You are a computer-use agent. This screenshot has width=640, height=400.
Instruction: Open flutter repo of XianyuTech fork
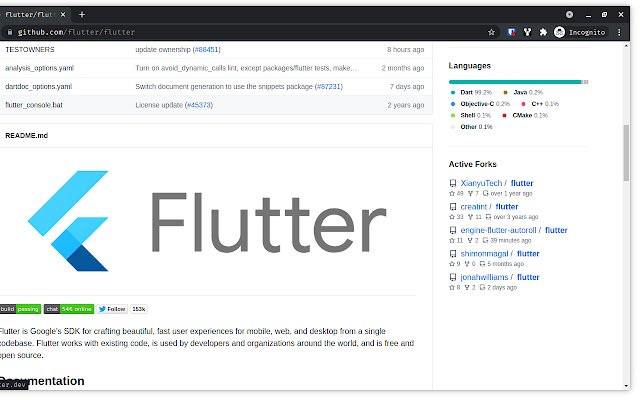pos(522,183)
